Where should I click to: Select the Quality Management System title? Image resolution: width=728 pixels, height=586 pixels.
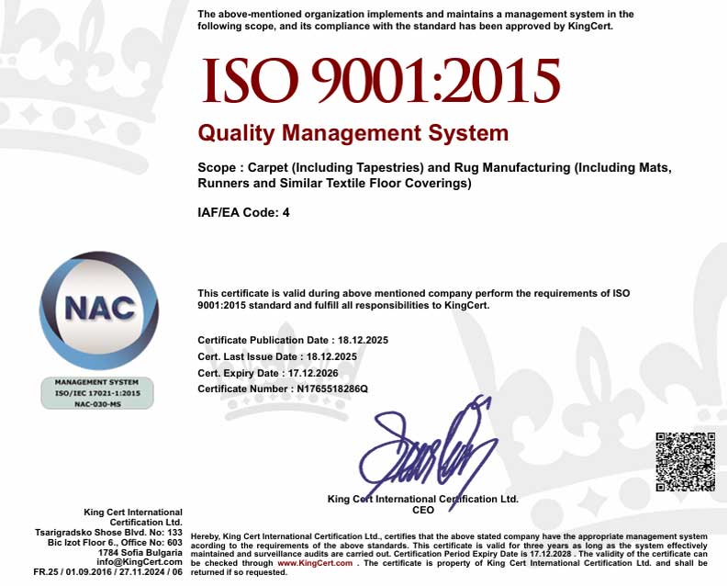pos(353,133)
